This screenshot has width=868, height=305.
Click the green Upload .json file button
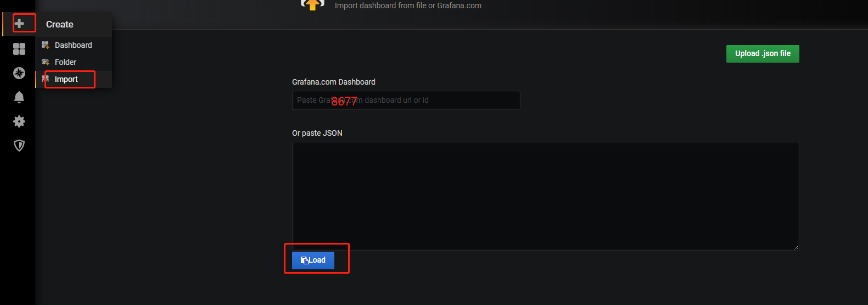pyautogui.click(x=763, y=54)
